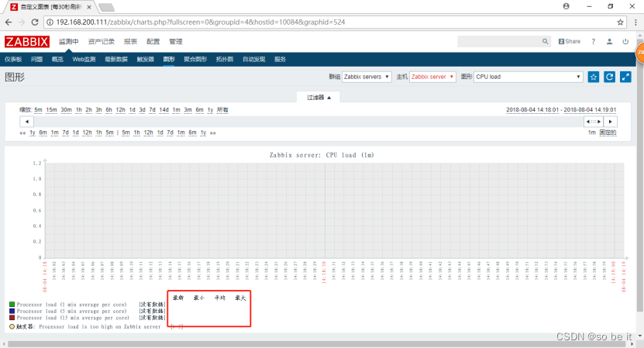Open the 图形 CPU load dropdown
Image resolution: width=644 pixels, height=348 pixels.
tap(529, 77)
